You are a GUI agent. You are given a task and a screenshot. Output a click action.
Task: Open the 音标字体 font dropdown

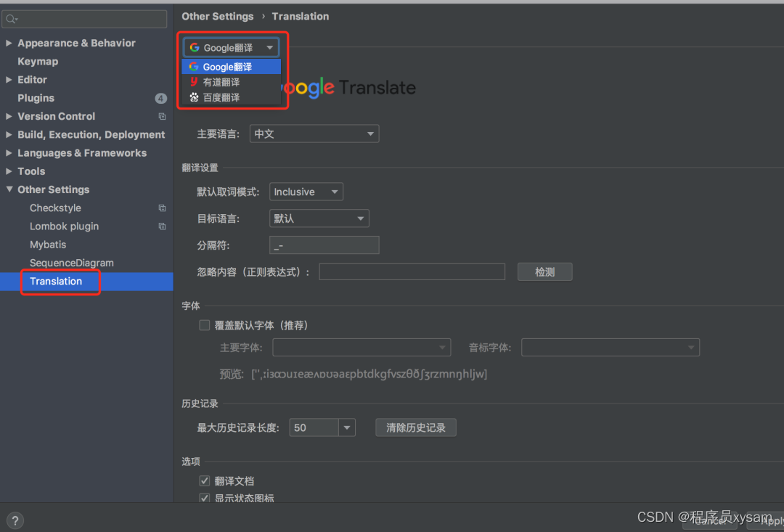click(x=610, y=348)
